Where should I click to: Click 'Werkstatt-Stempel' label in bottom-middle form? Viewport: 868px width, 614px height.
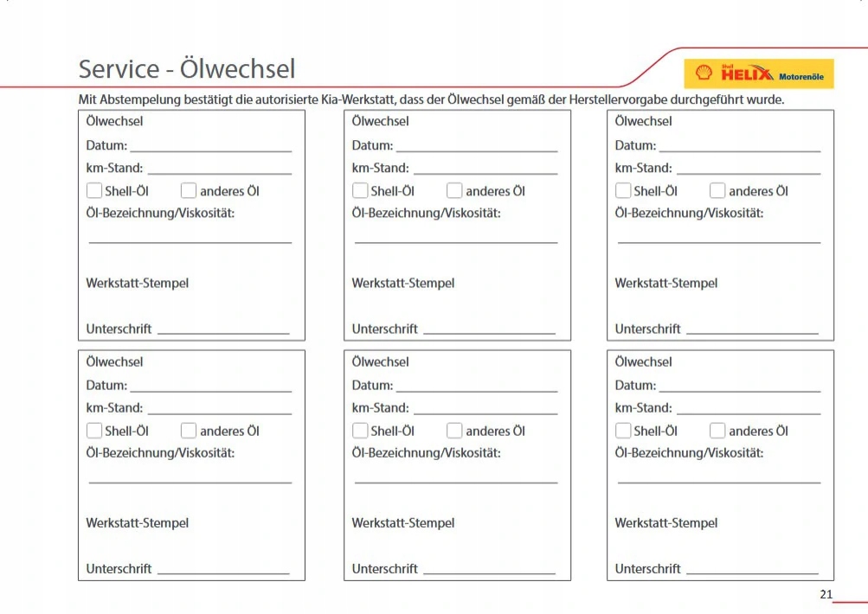(403, 523)
